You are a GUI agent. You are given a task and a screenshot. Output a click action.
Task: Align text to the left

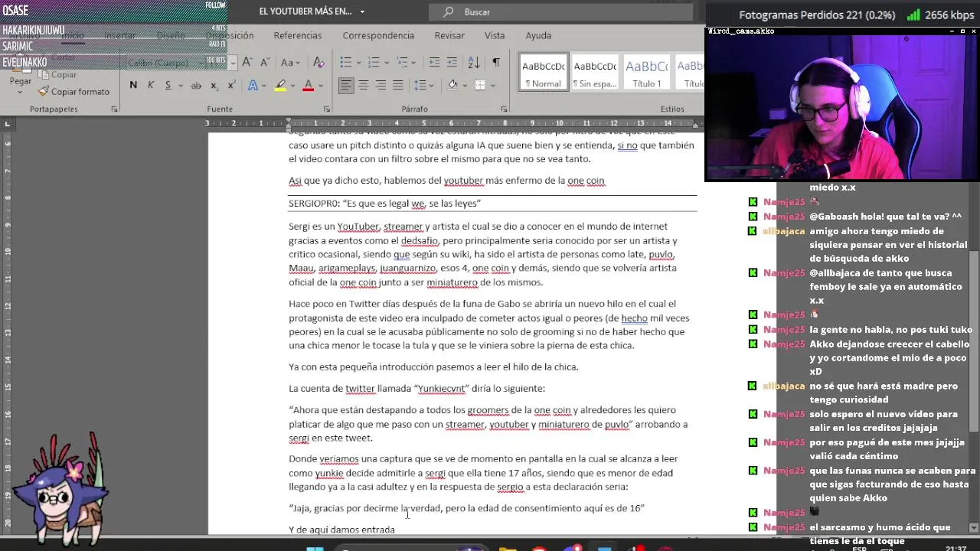point(346,85)
